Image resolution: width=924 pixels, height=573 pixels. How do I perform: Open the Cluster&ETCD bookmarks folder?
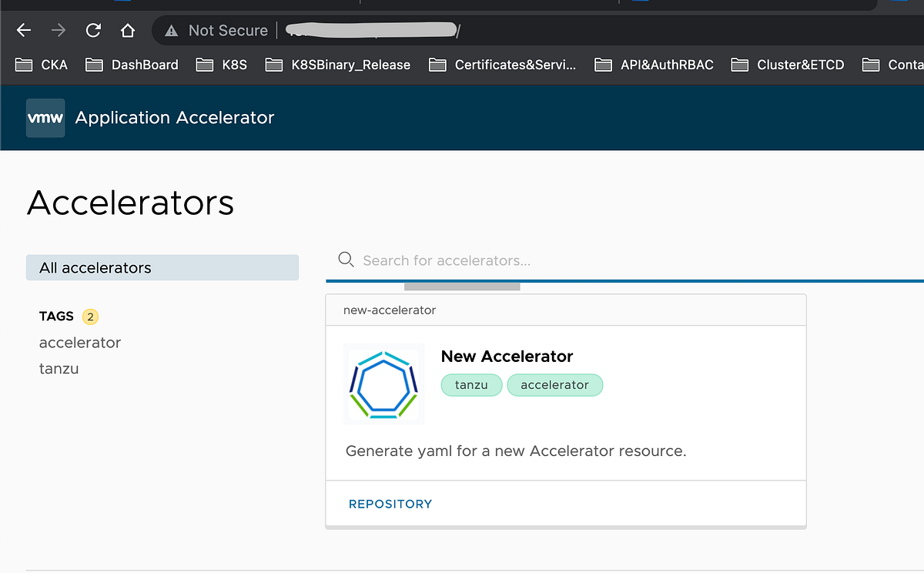pos(787,65)
